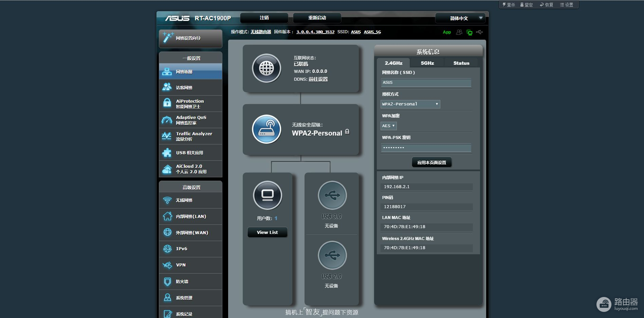The height and width of the screenshot is (318, 644).
Task: Switch to the Status tab
Action: [461, 63]
